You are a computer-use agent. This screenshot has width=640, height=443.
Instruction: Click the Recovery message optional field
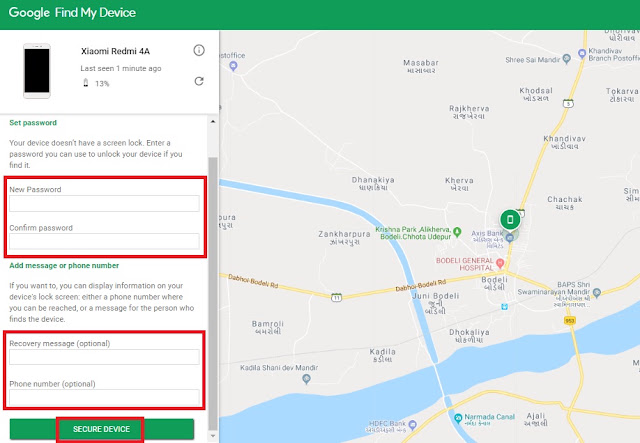[x=104, y=357]
